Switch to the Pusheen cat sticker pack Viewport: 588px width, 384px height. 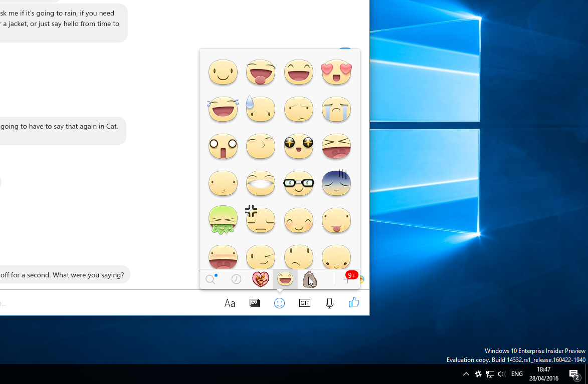[x=310, y=279]
